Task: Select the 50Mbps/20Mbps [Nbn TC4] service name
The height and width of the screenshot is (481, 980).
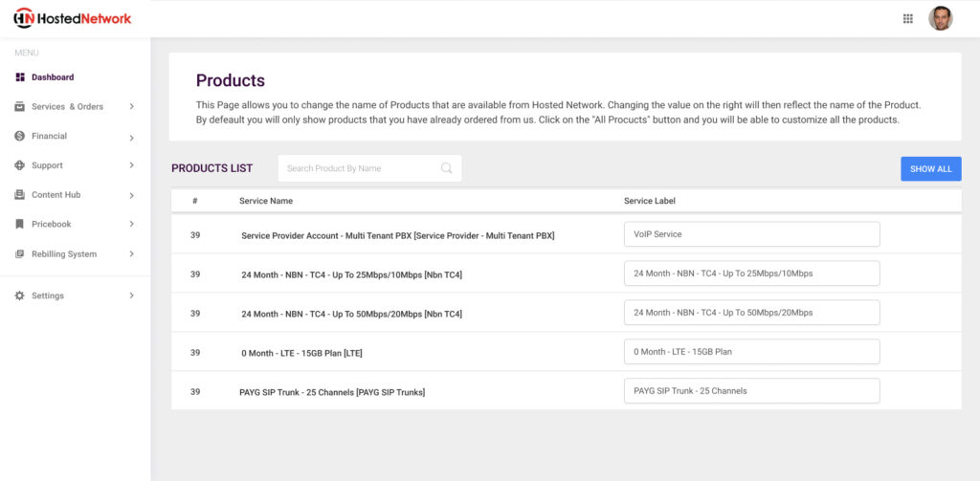Action: [x=352, y=315]
